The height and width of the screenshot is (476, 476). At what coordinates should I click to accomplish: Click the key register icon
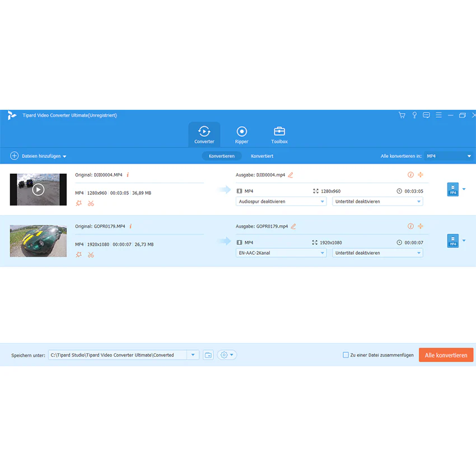(x=414, y=115)
